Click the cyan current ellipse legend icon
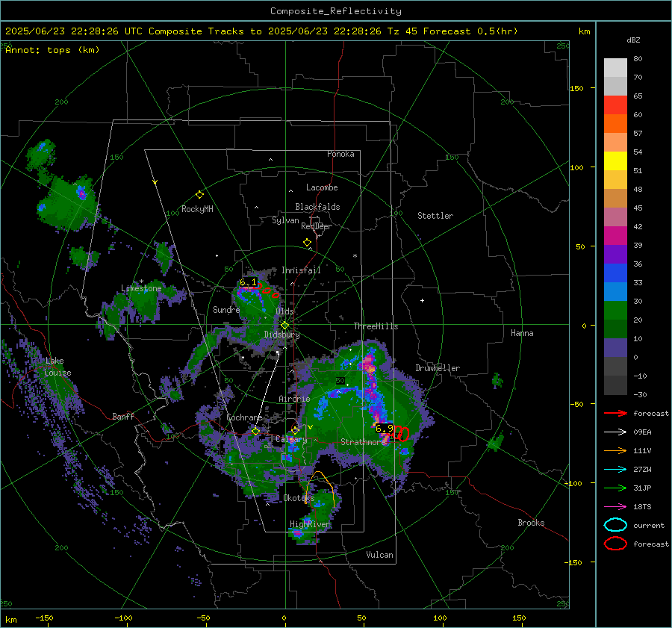The height and width of the screenshot is (628, 672). coord(615,525)
